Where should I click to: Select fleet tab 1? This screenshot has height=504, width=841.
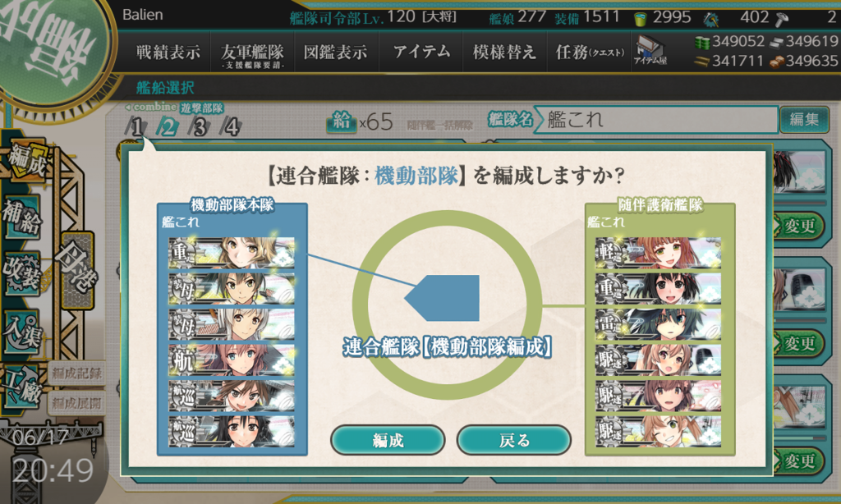tap(136, 127)
